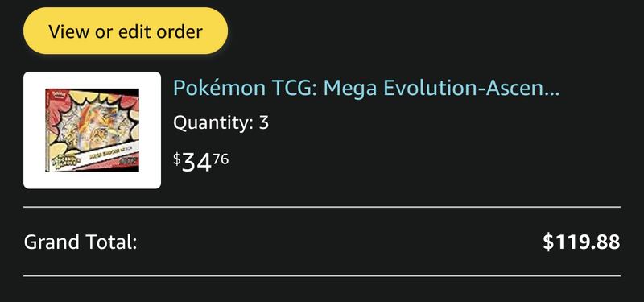The width and height of the screenshot is (644, 302).
Task: Open the Pokémon TCG Mega Evolution product link
Action: tap(366, 88)
